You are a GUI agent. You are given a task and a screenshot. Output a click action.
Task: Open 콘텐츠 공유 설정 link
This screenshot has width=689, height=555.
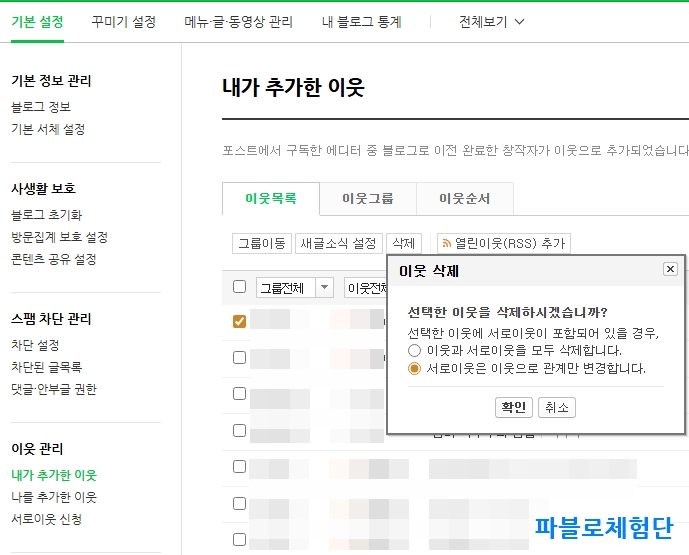point(54,259)
